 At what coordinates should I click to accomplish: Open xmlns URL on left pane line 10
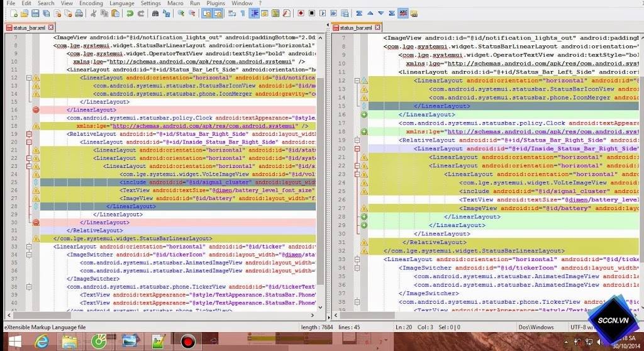(201, 62)
